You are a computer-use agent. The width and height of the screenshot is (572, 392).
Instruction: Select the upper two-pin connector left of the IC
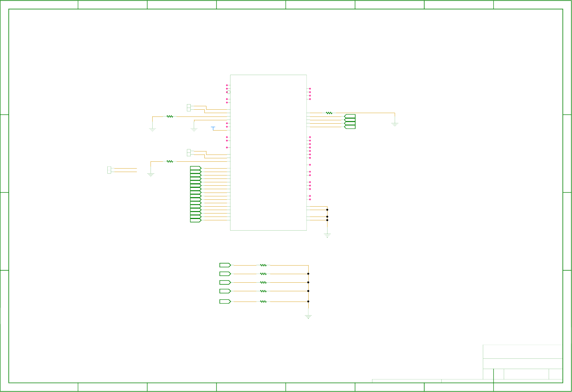pos(189,108)
